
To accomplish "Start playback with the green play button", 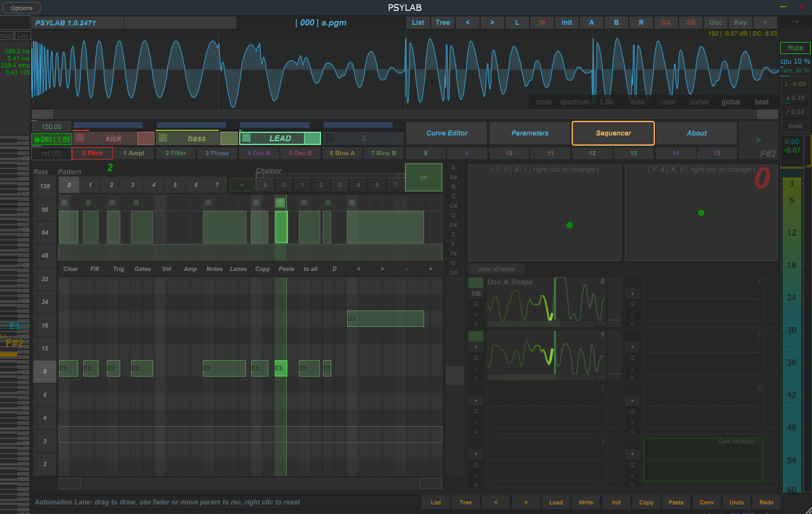I will [52, 139].
